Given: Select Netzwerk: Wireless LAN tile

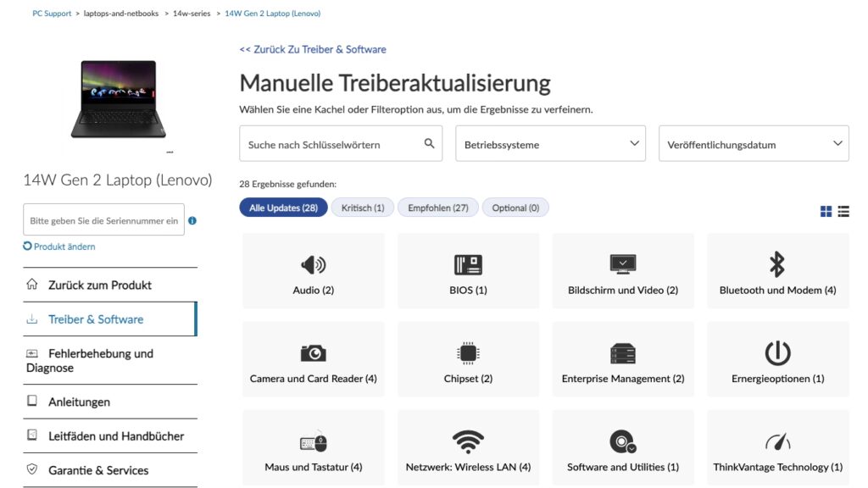Looking at the screenshot, I should point(468,447).
